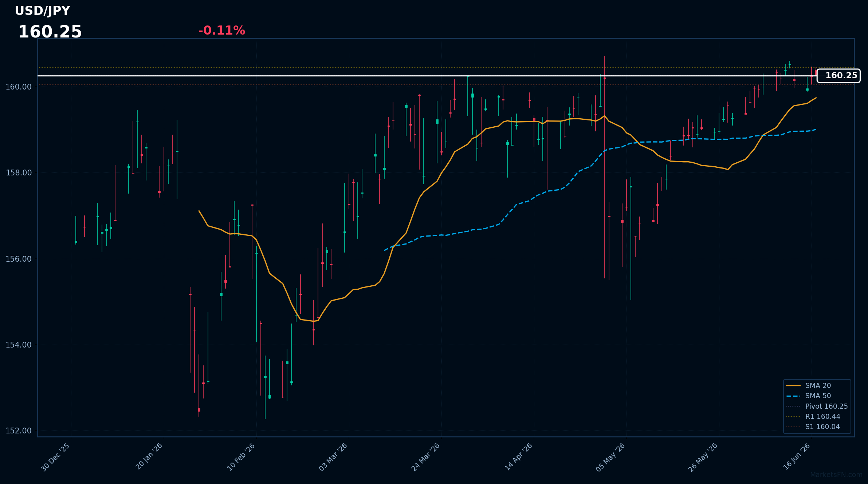Image resolution: width=868 pixels, height=484 pixels.
Task: Click the 152.00 y-axis label
Action: point(19,431)
